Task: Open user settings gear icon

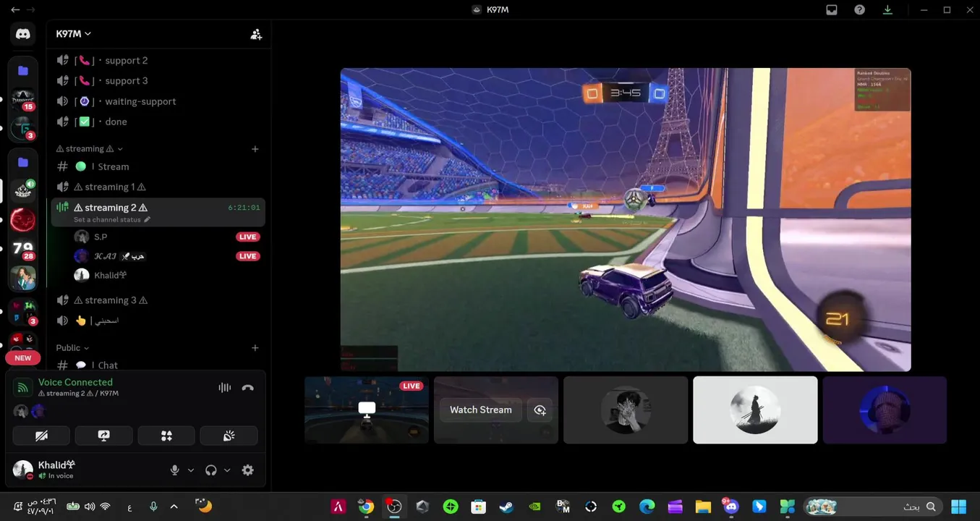Action: 248,470
